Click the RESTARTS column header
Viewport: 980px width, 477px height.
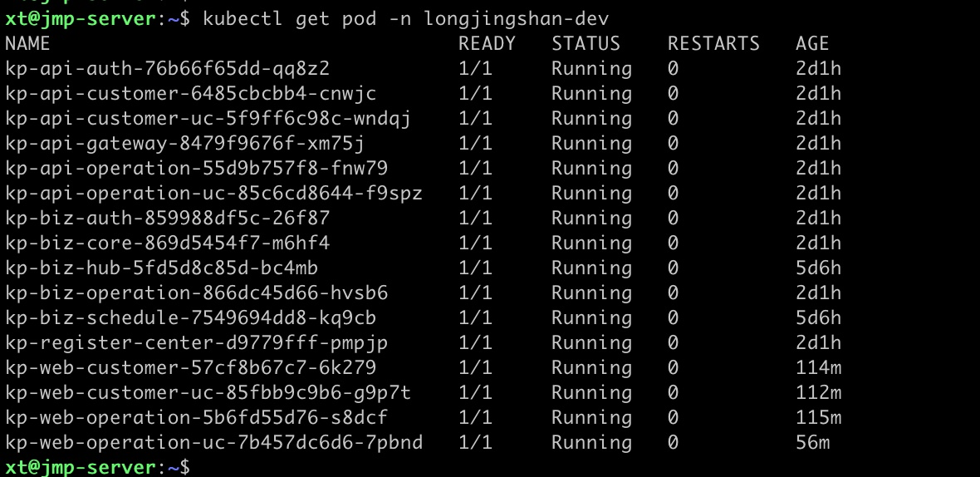pos(713,43)
